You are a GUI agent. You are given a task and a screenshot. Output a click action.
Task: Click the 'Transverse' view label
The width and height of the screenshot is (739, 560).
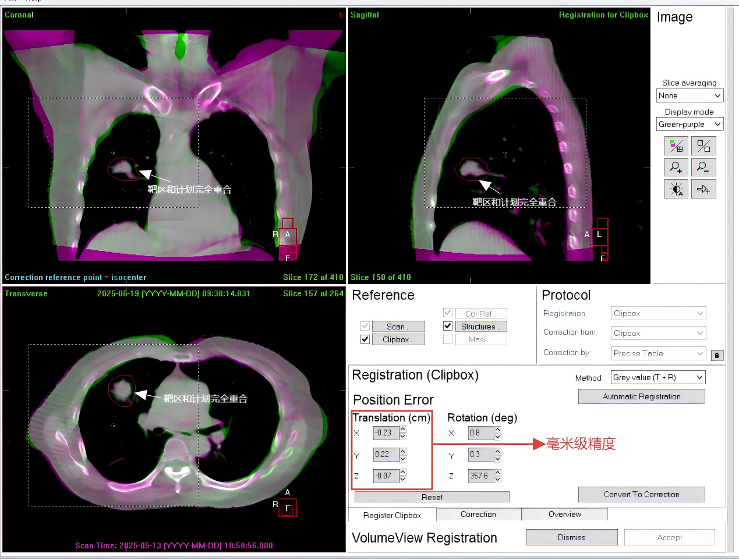26,293
